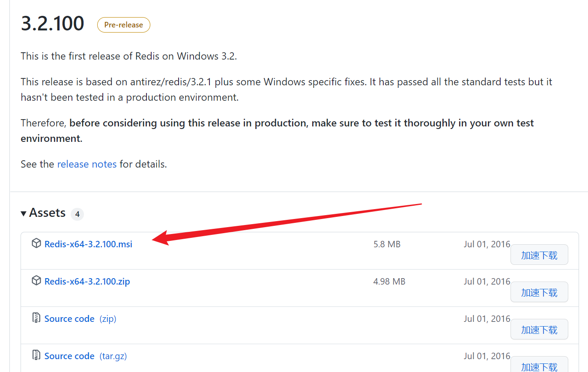Click the 3.2.100 release title
Image resolution: width=588 pixels, height=372 pixels.
[52, 24]
